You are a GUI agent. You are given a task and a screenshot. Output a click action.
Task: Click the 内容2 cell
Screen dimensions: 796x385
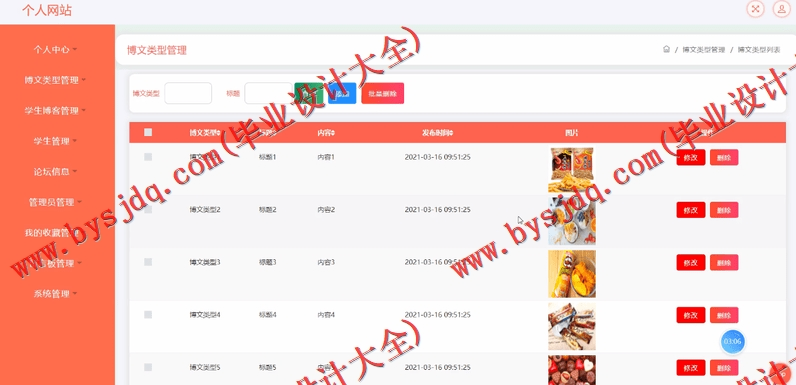tap(326, 210)
